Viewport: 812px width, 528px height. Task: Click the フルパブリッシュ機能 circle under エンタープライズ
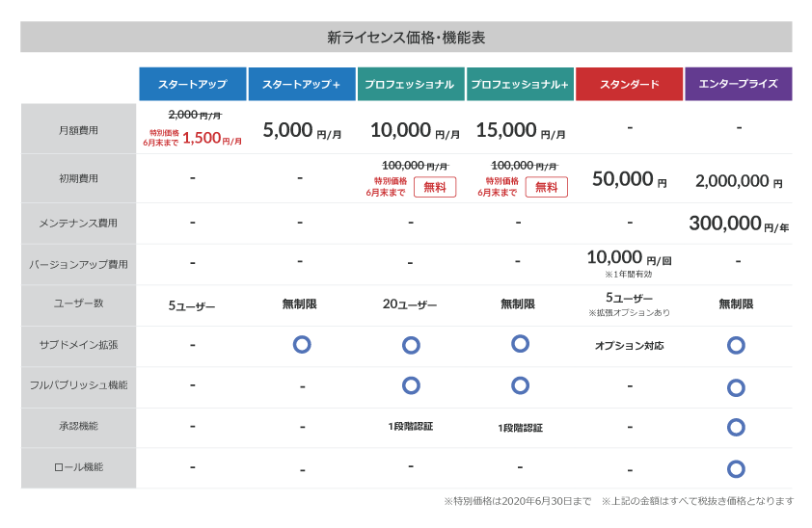pyautogui.click(x=736, y=387)
